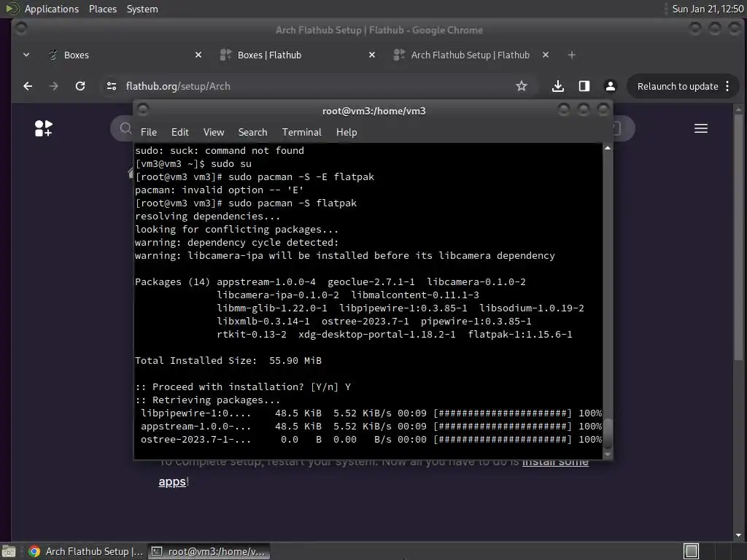The height and width of the screenshot is (560, 747).
Task: View site information icon in address bar
Action: pos(112,86)
